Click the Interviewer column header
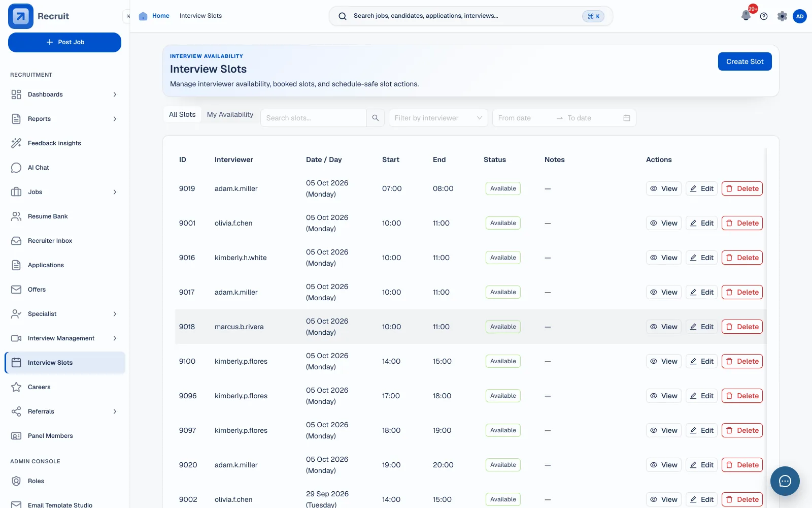The image size is (812, 508). (x=233, y=160)
